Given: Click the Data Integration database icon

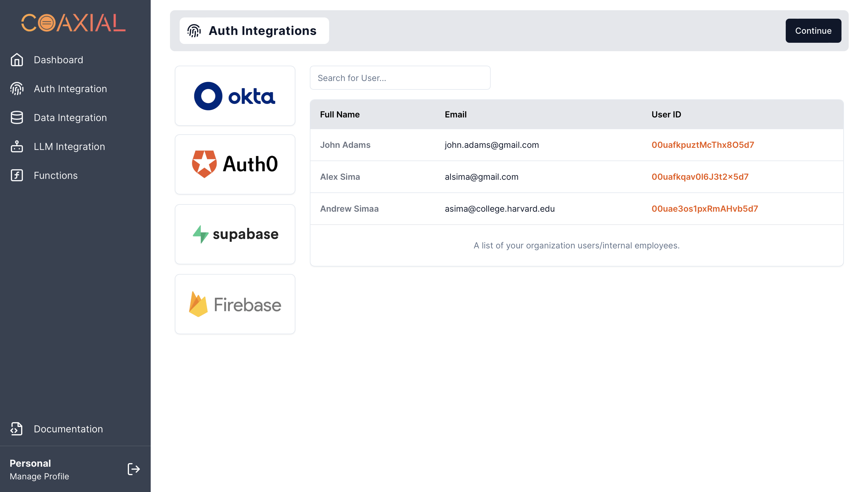Looking at the screenshot, I should click(x=17, y=118).
